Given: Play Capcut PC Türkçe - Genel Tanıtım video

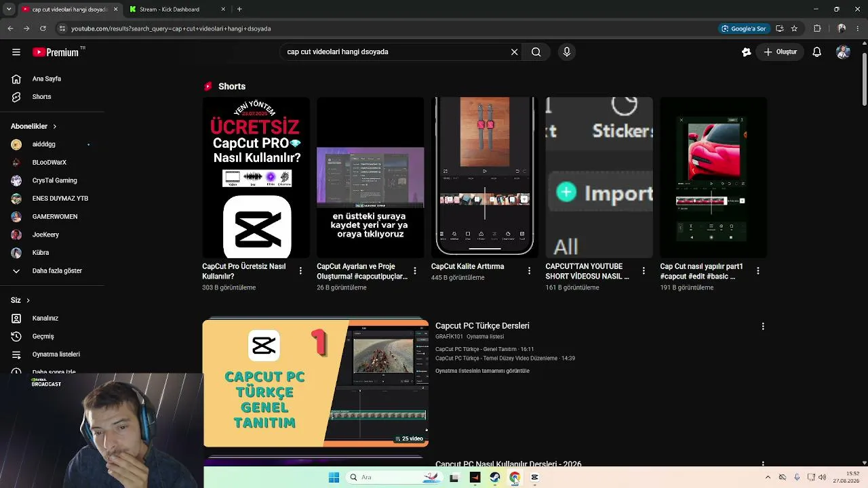Looking at the screenshot, I should point(484,349).
